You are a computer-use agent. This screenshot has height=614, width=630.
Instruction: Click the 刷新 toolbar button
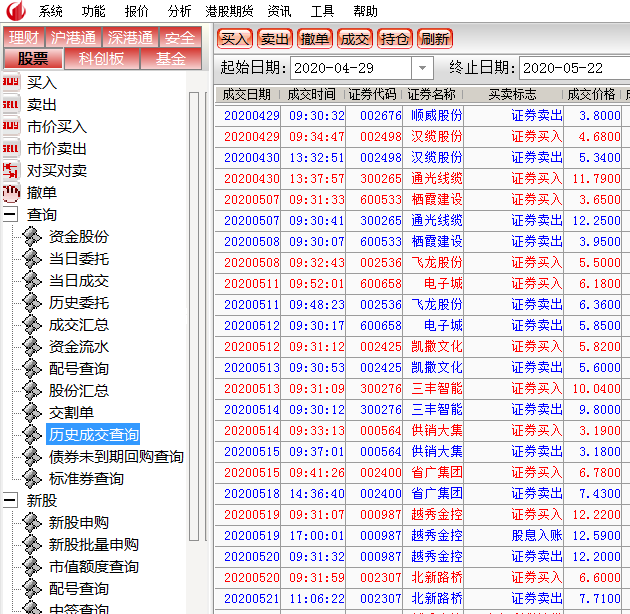point(435,39)
